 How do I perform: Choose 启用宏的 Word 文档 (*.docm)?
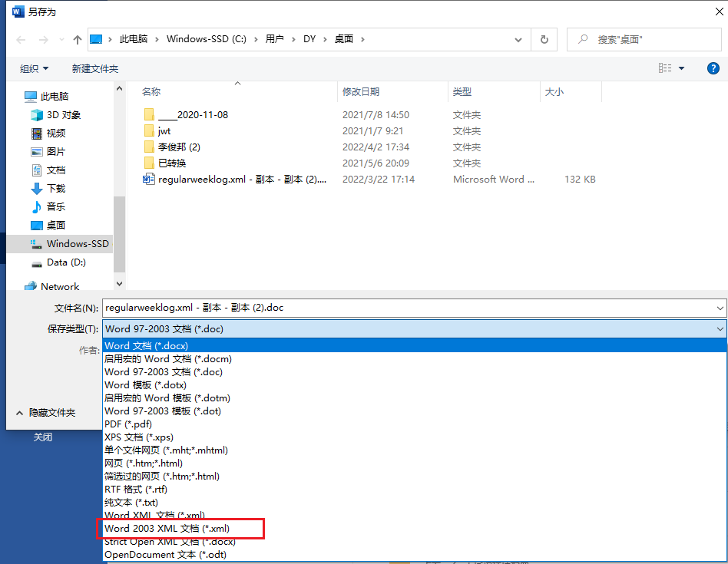coord(415,358)
